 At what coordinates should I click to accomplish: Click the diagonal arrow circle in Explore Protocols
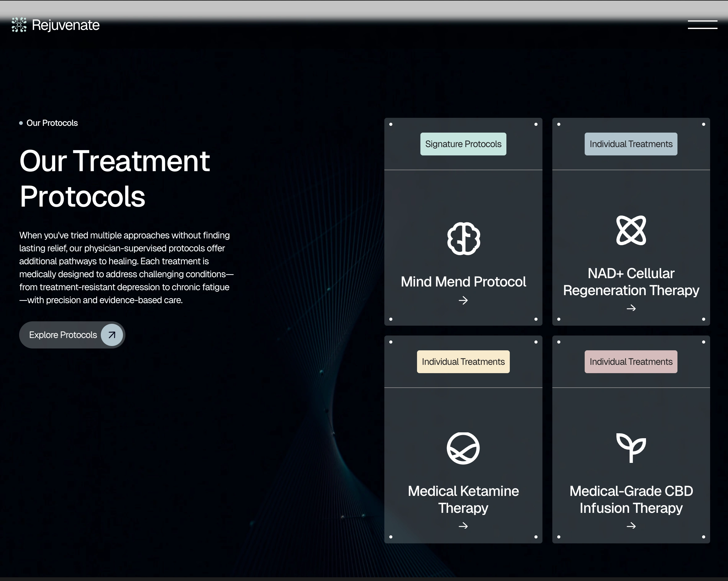point(112,335)
